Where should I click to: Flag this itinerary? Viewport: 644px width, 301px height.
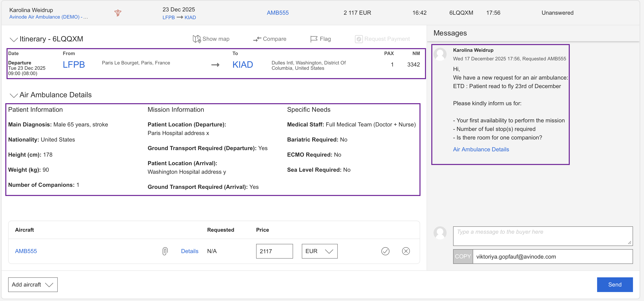pyautogui.click(x=321, y=39)
